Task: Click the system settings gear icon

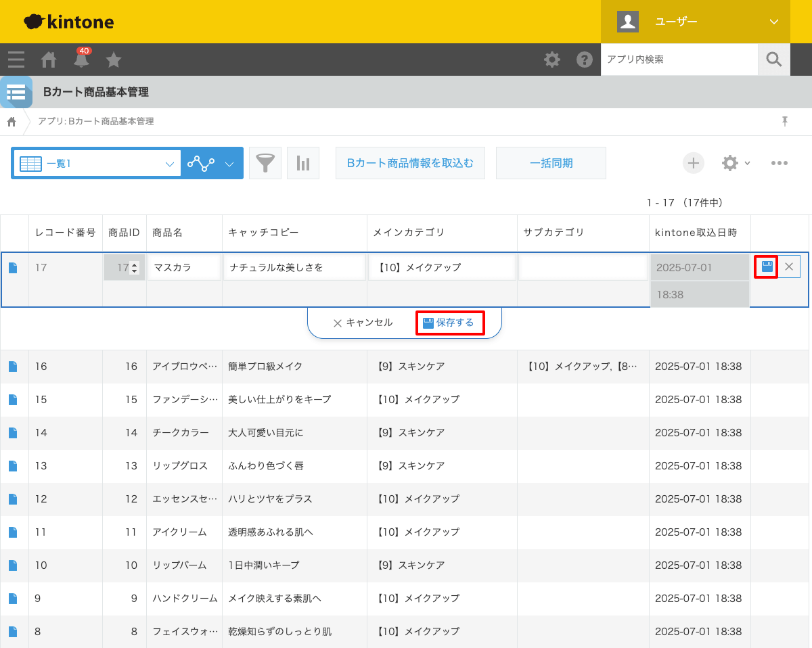Action: click(x=552, y=60)
